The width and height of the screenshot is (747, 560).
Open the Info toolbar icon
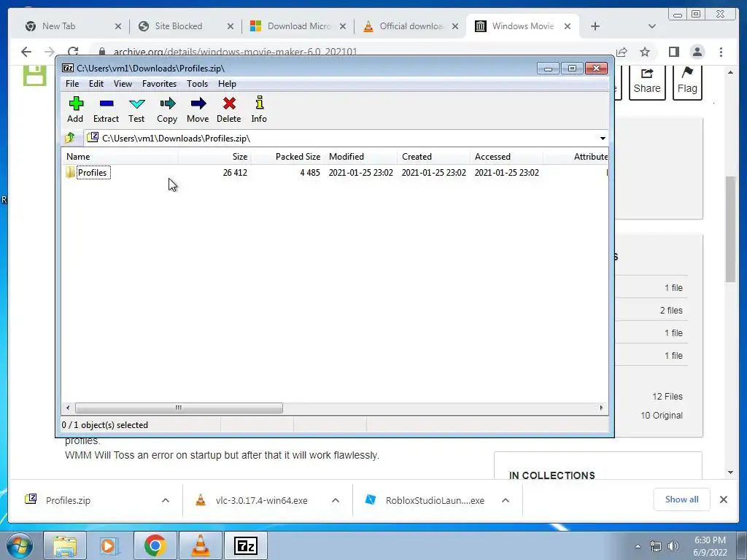pos(259,109)
